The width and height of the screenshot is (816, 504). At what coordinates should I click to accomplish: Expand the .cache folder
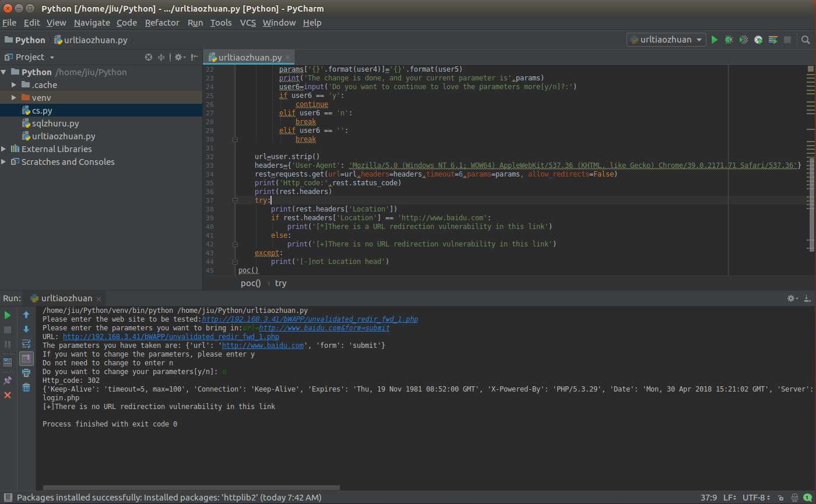tap(14, 85)
